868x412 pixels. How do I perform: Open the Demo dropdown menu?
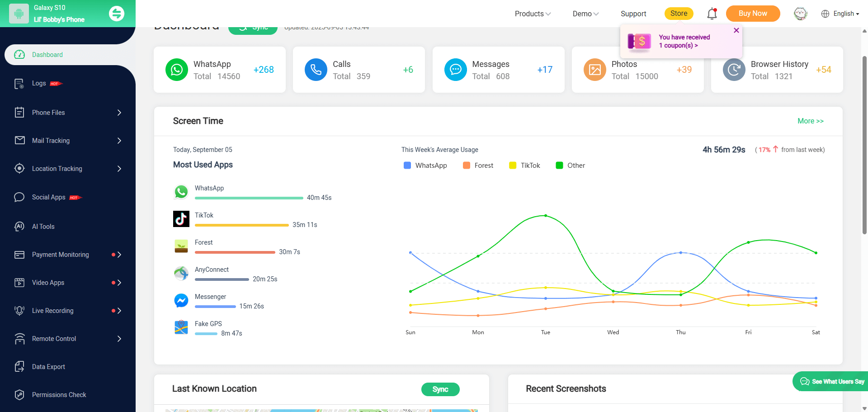point(585,14)
